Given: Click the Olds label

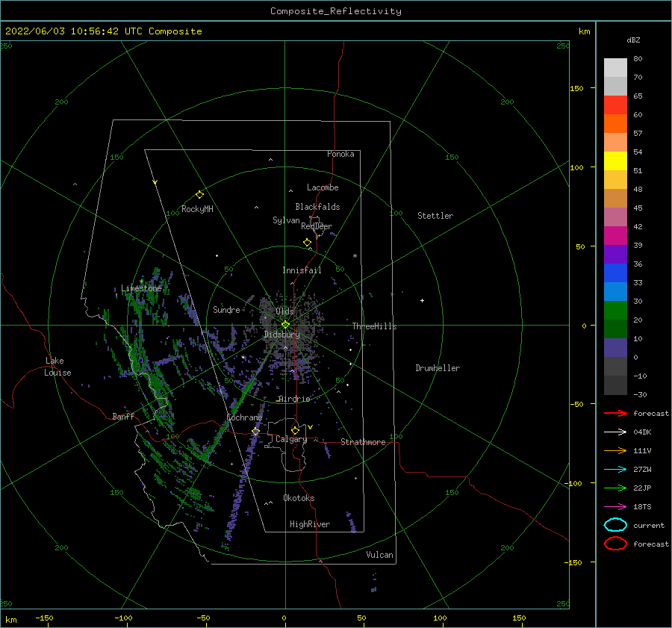Looking at the screenshot, I should click(x=284, y=311).
